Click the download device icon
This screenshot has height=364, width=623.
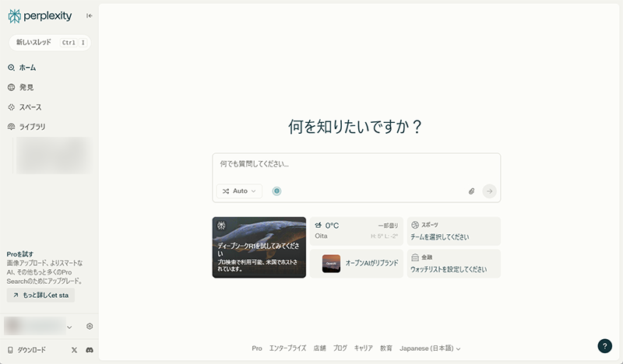pos(10,350)
